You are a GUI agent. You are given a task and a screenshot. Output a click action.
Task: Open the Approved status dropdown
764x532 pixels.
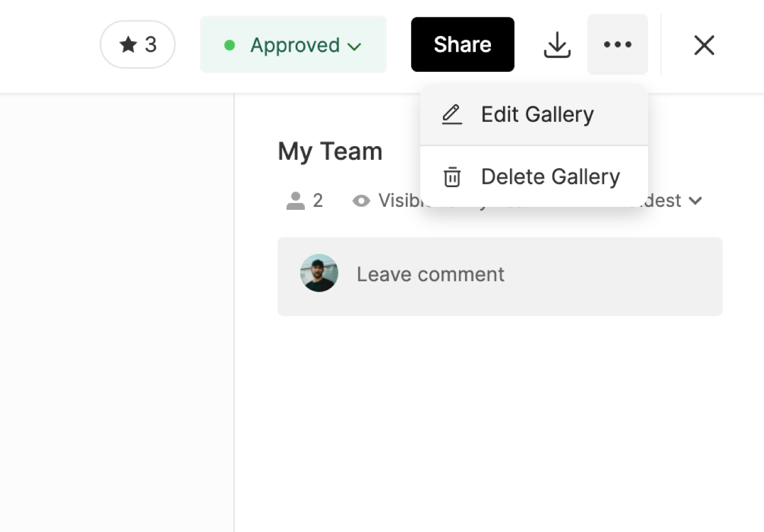[x=294, y=45]
